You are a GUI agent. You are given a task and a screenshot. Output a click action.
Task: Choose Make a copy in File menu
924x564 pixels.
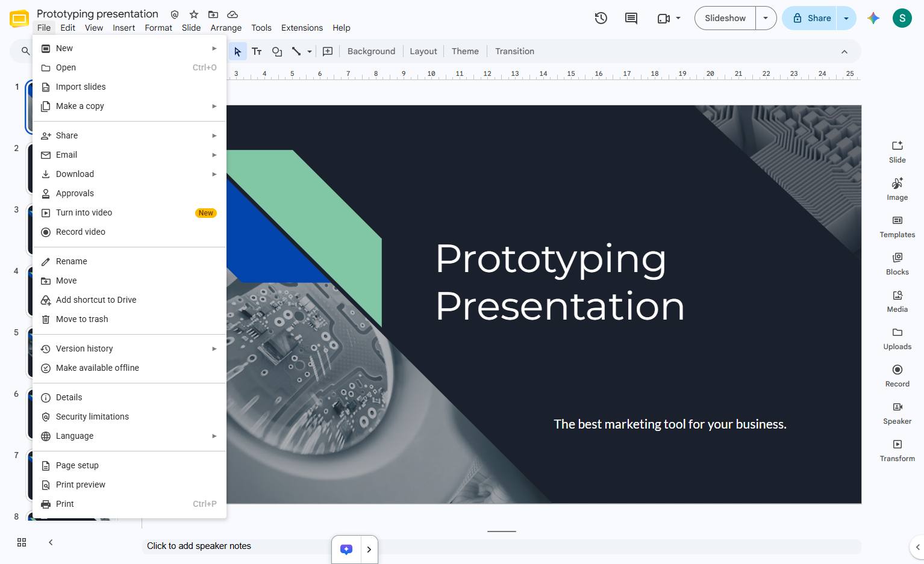click(130, 106)
